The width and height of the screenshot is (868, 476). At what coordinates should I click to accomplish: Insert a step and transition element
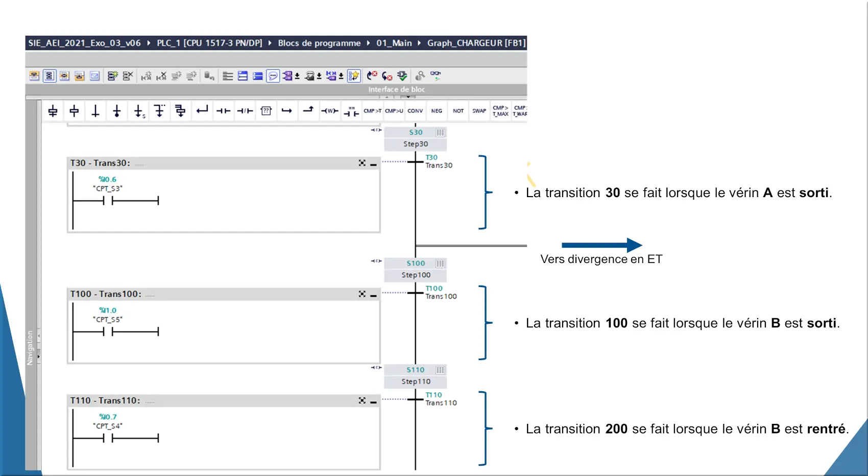(x=53, y=111)
